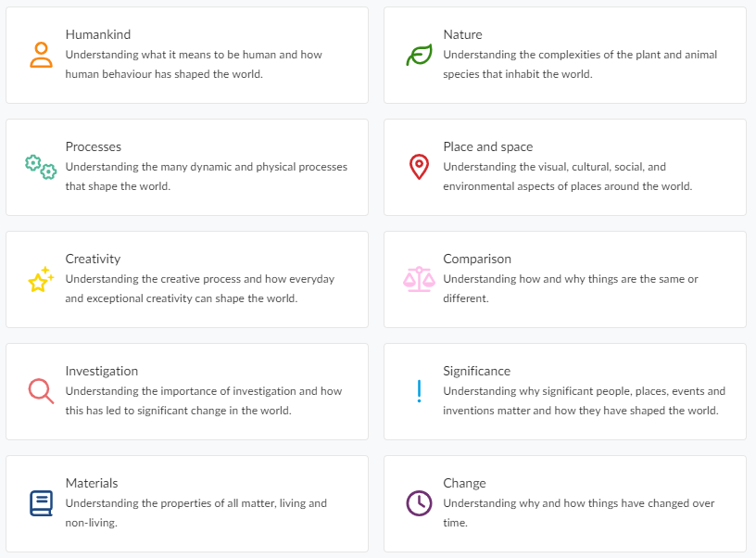Image resolution: width=756 pixels, height=558 pixels.
Task: Click the Creativity card description text
Action: pos(199,288)
